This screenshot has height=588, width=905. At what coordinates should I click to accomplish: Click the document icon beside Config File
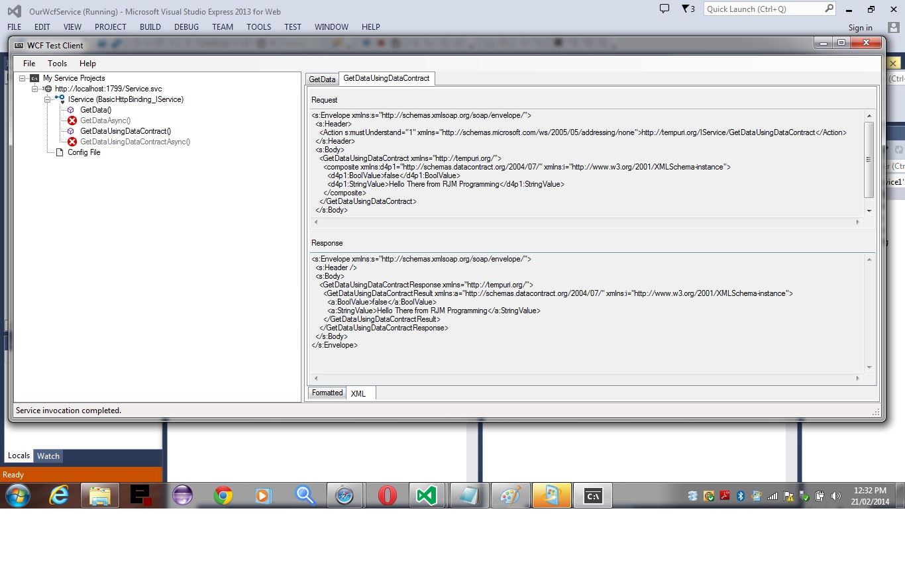[60, 152]
